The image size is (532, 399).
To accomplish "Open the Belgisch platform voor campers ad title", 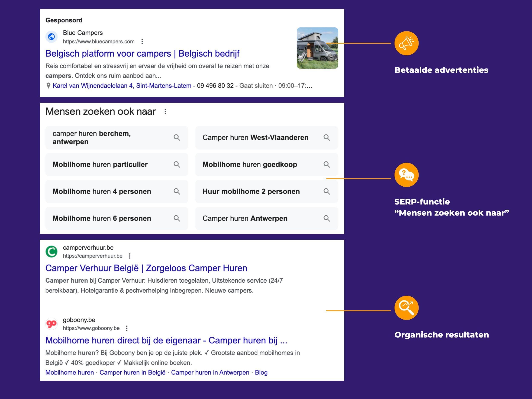I will 142,53.
